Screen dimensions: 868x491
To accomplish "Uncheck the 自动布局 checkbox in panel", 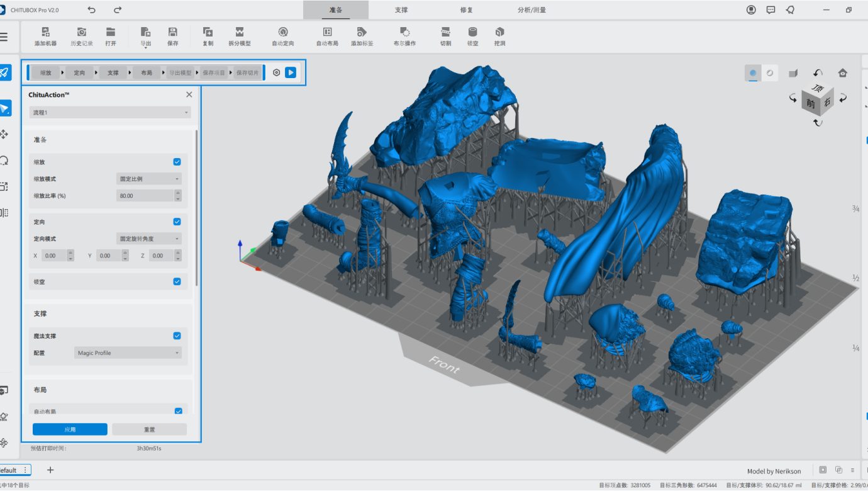I will [x=178, y=411].
